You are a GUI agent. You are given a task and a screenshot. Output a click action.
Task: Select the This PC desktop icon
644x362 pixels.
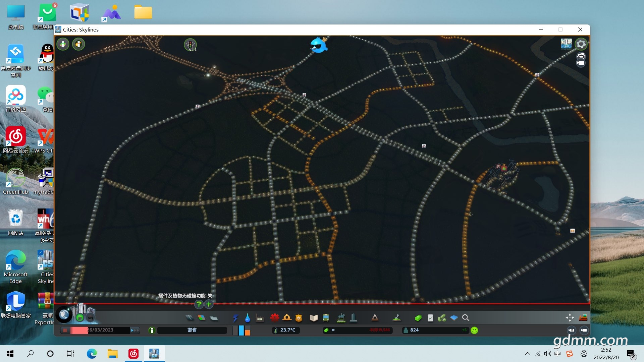(x=16, y=17)
